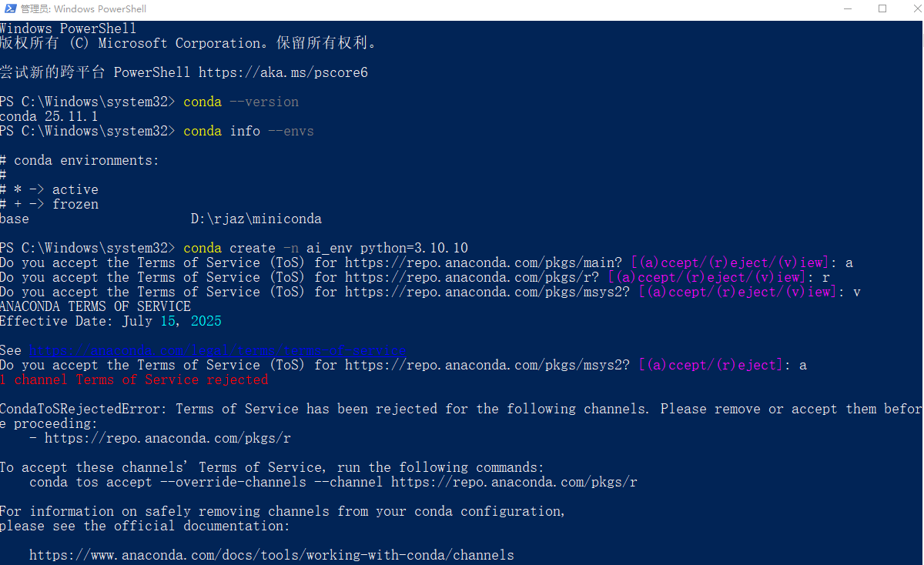
Task: Click the "ANACONDA TERMS OF SERVICE" heading
Action: click(95, 306)
